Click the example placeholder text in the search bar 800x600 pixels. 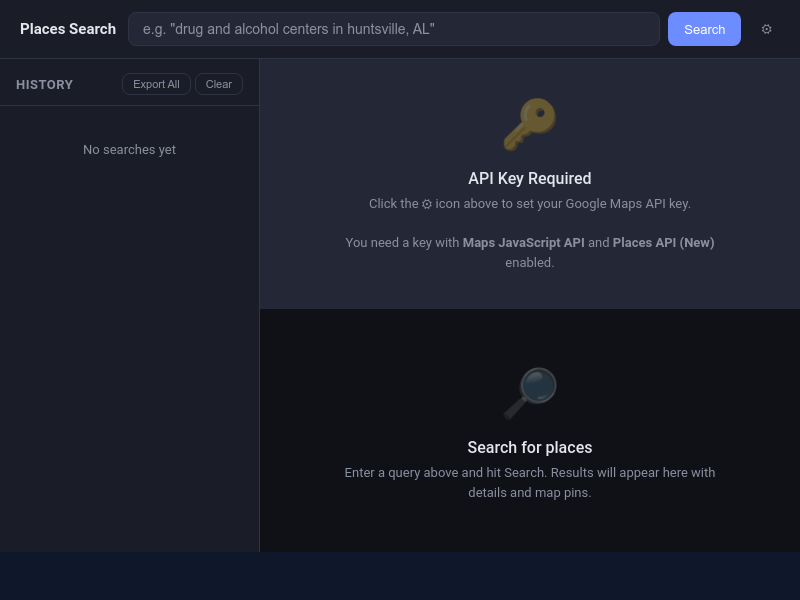pyautogui.click(x=287, y=29)
